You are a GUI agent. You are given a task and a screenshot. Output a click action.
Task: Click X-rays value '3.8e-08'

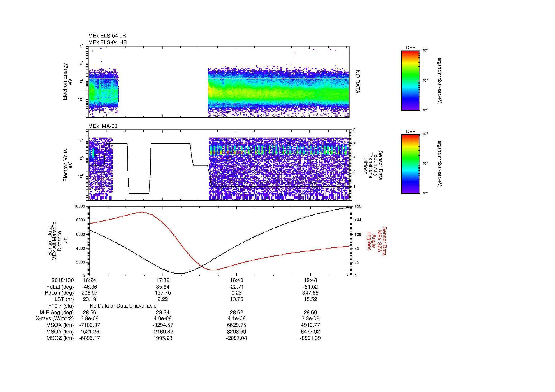89,318
